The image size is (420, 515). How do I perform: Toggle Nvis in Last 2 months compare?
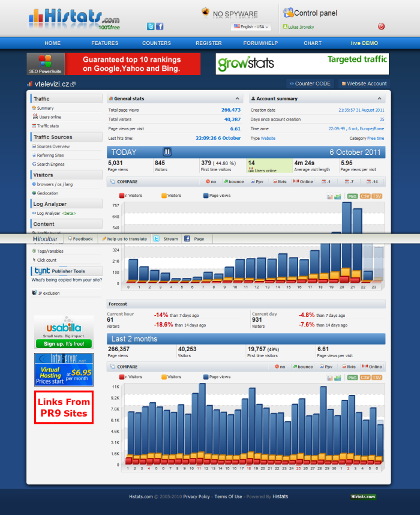[x=349, y=367]
